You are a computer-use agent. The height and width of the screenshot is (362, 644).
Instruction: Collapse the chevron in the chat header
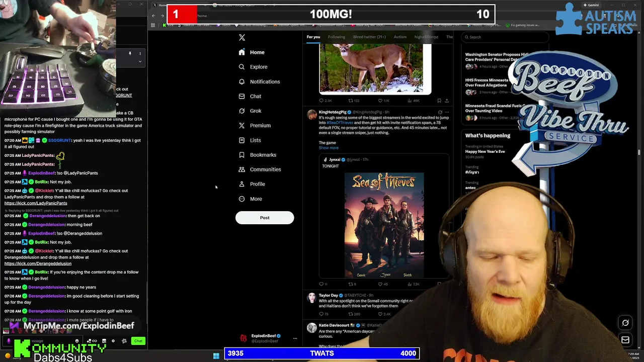click(140, 61)
